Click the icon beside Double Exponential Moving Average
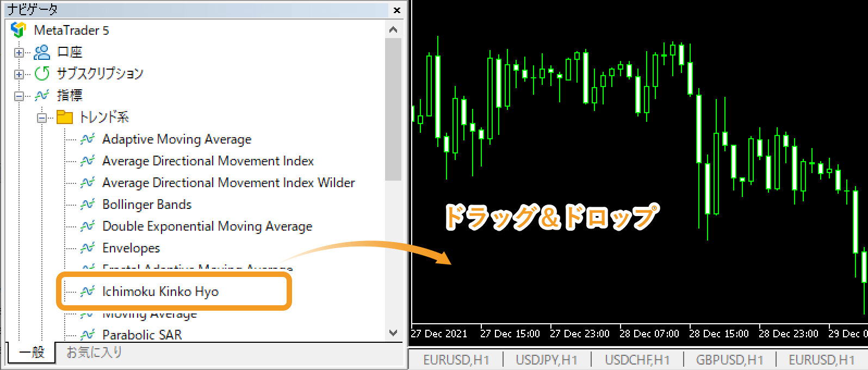The width and height of the screenshot is (868, 370). pyautogui.click(x=88, y=226)
